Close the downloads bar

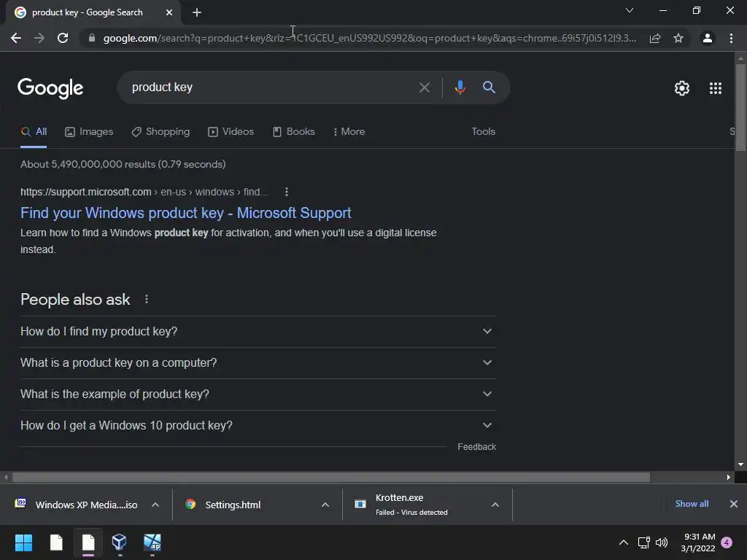click(734, 504)
